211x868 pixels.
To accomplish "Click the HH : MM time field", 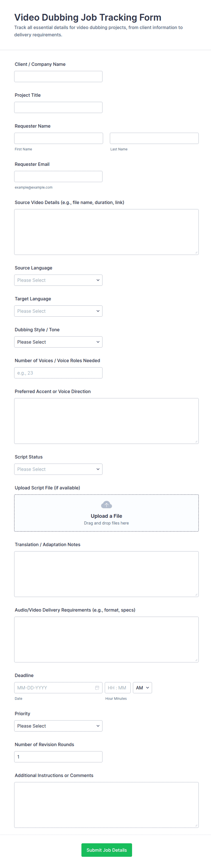I will click(x=117, y=688).
